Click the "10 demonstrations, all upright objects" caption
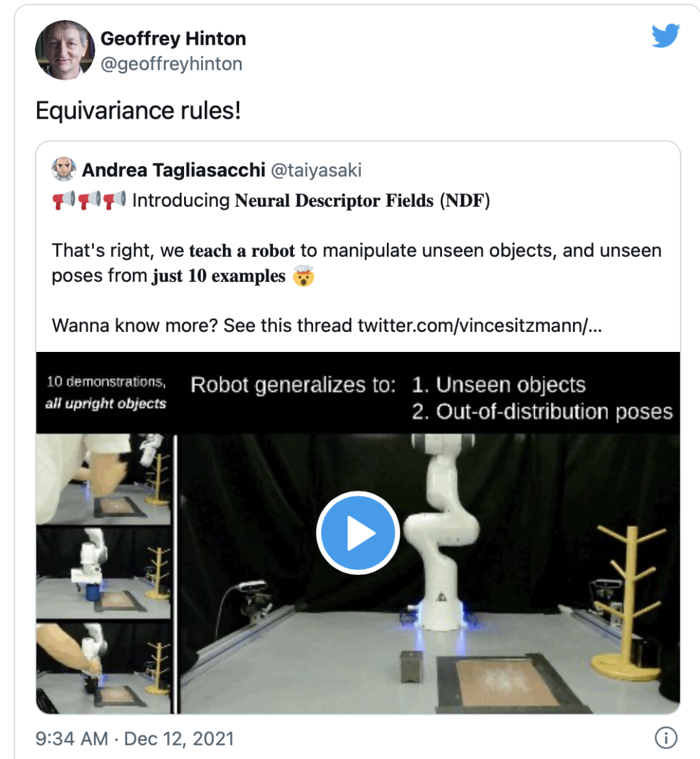 coord(106,392)
